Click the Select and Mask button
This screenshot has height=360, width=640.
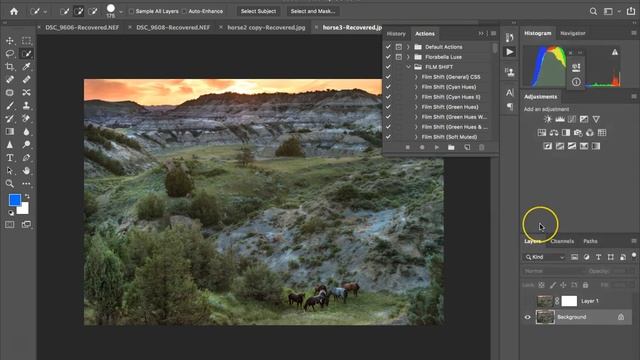[313, 11]
